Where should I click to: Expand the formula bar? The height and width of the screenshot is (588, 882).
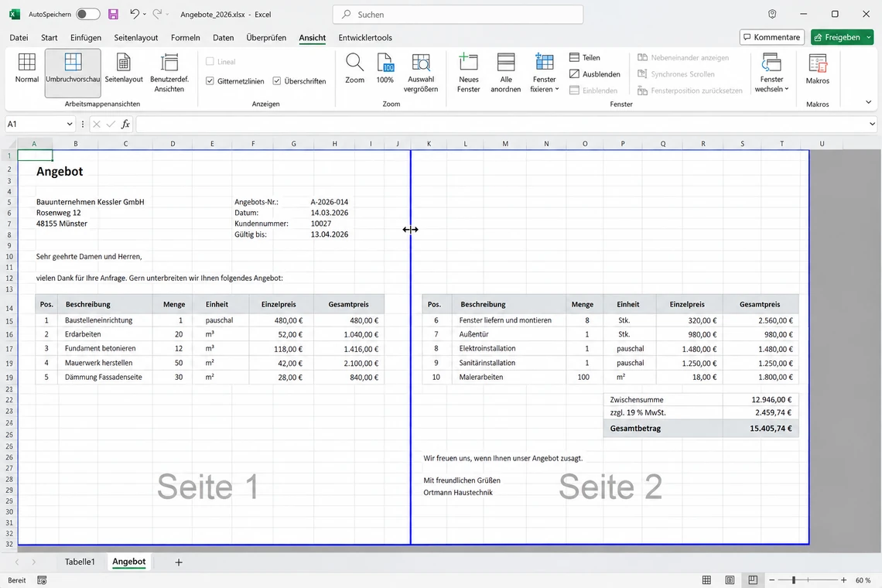872,124
